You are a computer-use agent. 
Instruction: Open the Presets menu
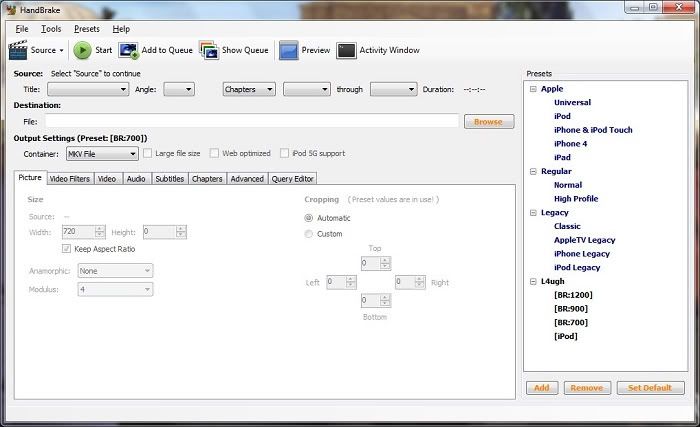click(x=87, y=29)
